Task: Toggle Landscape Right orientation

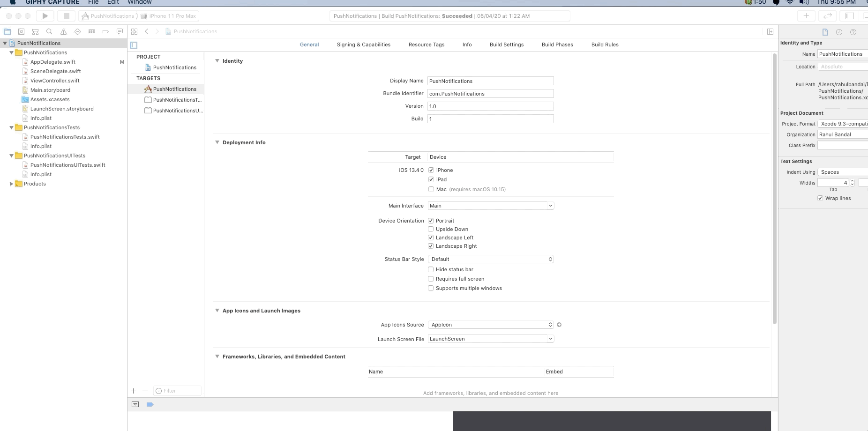Action: (431, 246)
